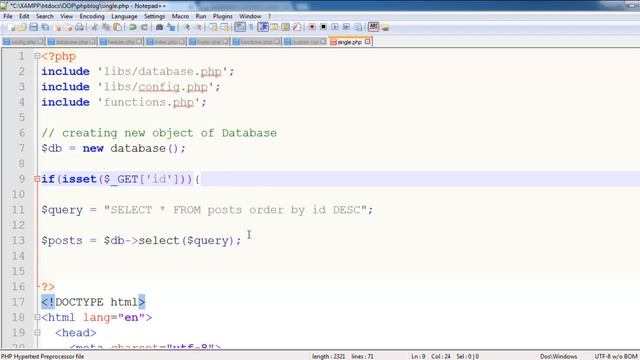This screenshot has height=360, width=640.
Task: Click the Paste toolbar icon
Action: (118, 27)
